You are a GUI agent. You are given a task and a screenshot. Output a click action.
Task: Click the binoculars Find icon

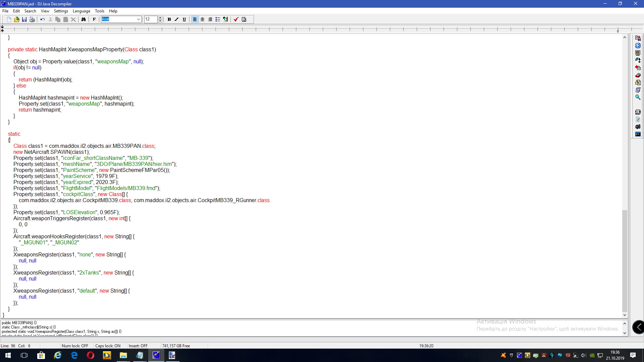(84, 19)
